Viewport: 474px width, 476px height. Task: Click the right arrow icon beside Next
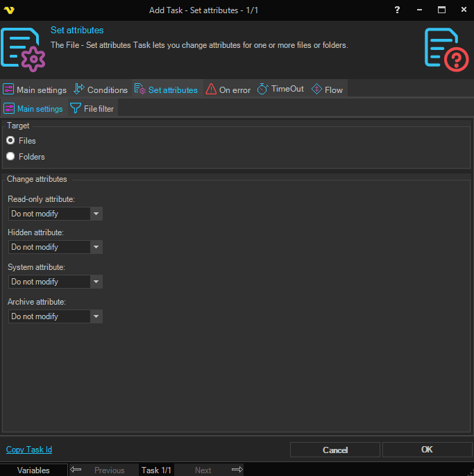click(x=237, y=470)
